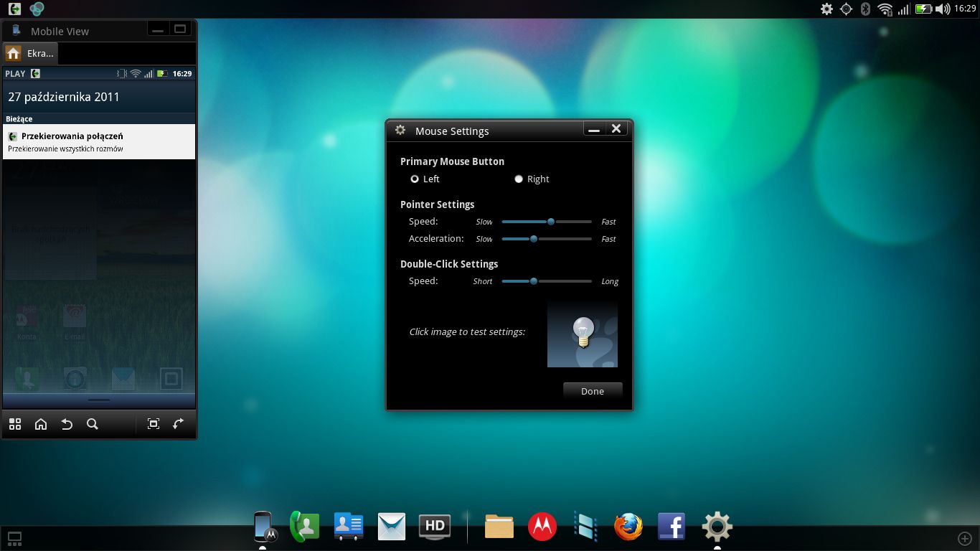Screen dimensions: 980x551
Task: Launch Facebook from the dock
Action: (x=672, y=527)
